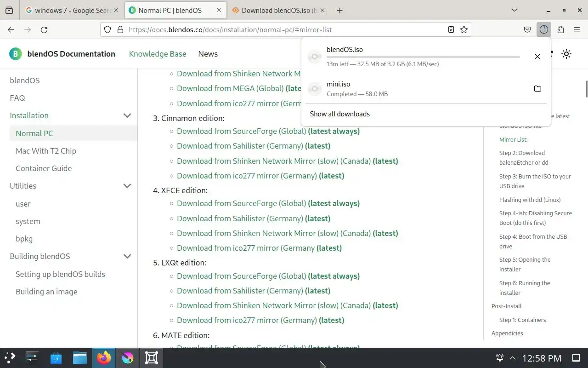Click XFCE Sahilister (Germany) download link
Viewport: 588px width, 368px height.
(254, 218)
